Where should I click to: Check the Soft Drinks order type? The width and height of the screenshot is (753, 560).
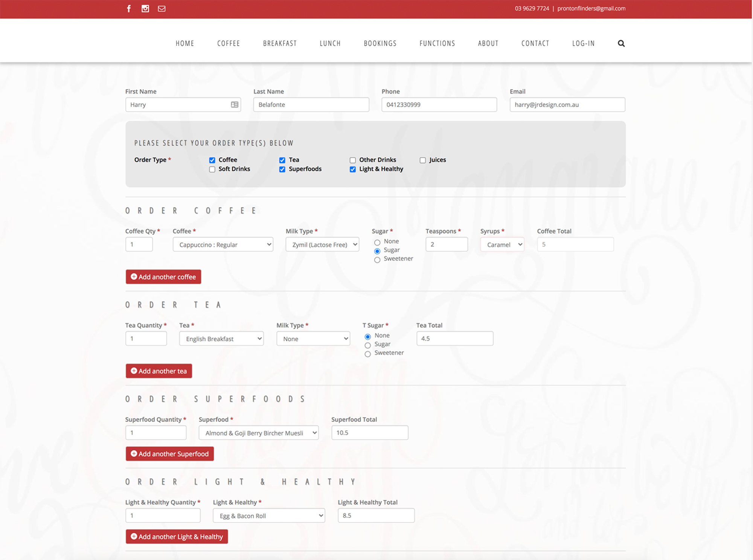[x=212, y=169]
